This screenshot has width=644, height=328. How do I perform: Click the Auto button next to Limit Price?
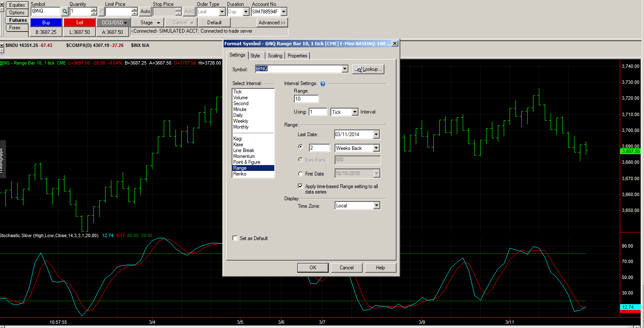point(145,12)
